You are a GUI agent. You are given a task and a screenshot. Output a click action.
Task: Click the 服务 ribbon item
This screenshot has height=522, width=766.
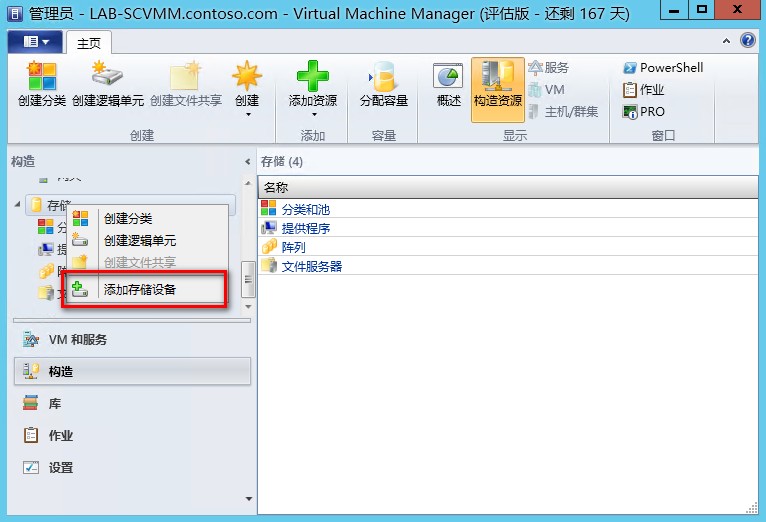pyautogui.click(x=549, y=67)
